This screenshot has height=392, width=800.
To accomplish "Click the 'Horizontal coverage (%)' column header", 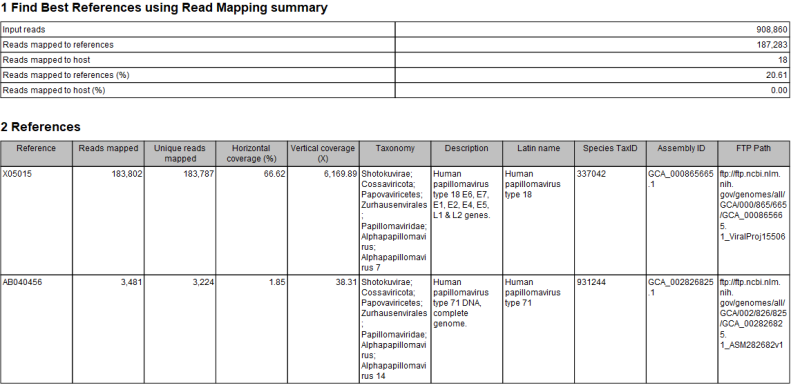I will point(251,153).
